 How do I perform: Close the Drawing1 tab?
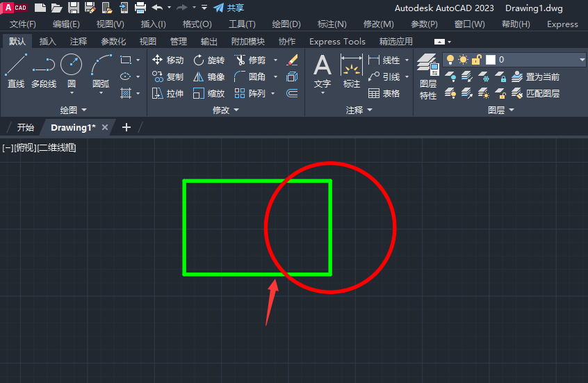[105, 127]
